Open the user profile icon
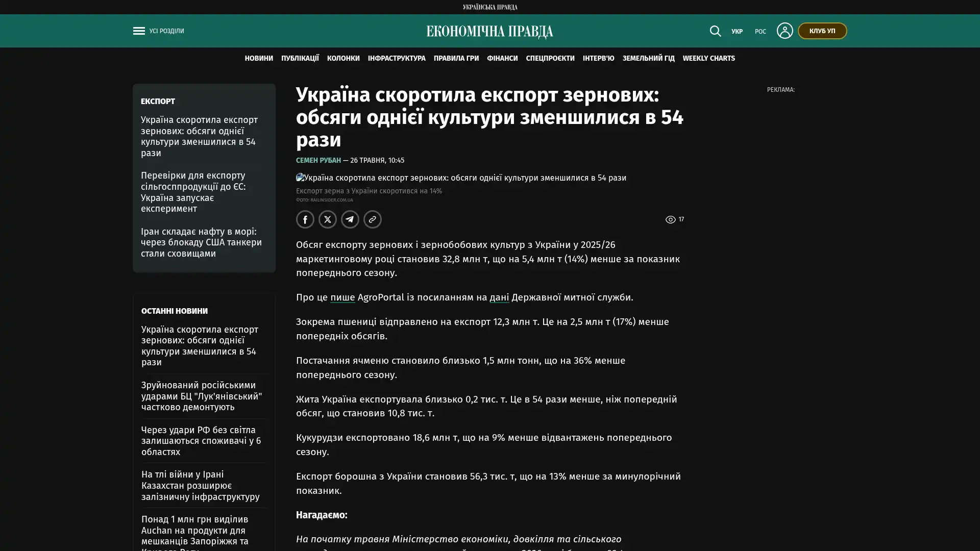 point(785,31)
